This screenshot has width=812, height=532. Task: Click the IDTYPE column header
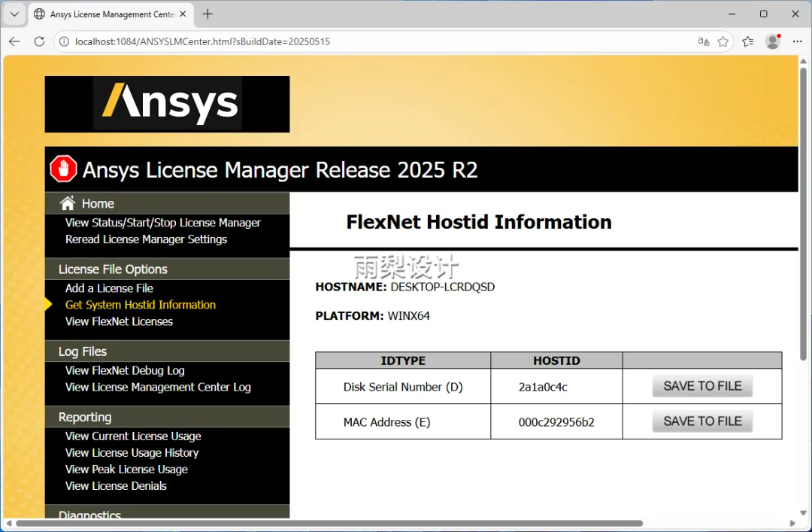coord(403,361)
